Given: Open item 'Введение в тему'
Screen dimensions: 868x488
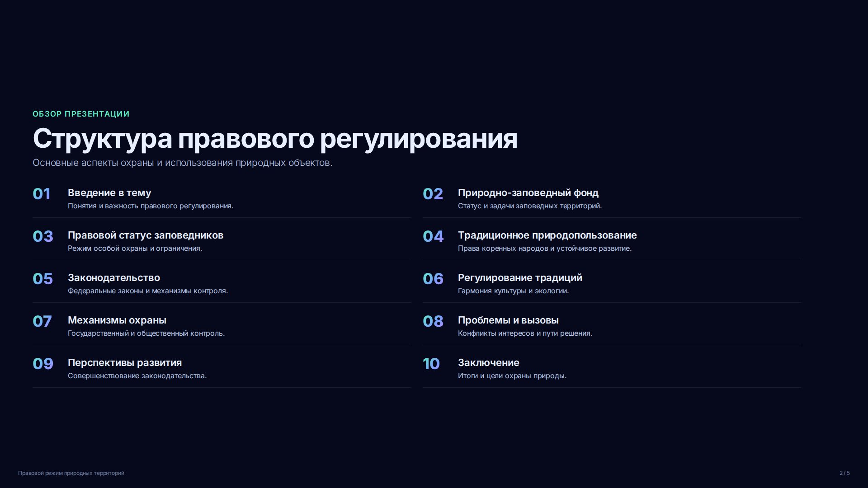Looking at the screenshot, I should pos(109,193).
